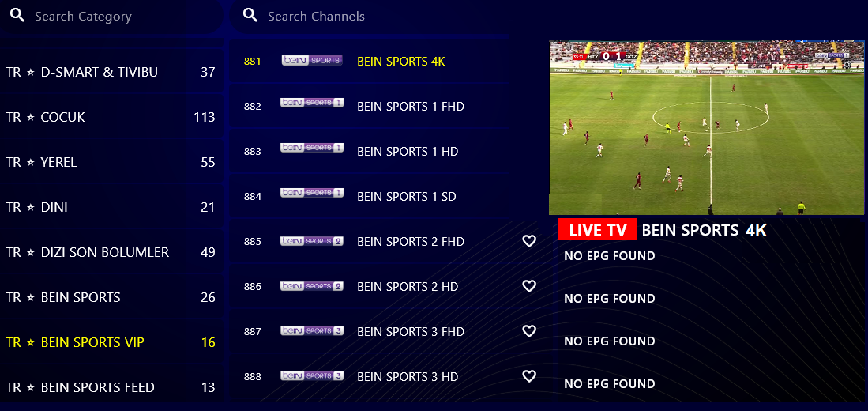The image size is (868, 411).
Task: Add BEIN SPORTS 3 HD to favorites
Action: pyautogui.click(x=529, y=376)
